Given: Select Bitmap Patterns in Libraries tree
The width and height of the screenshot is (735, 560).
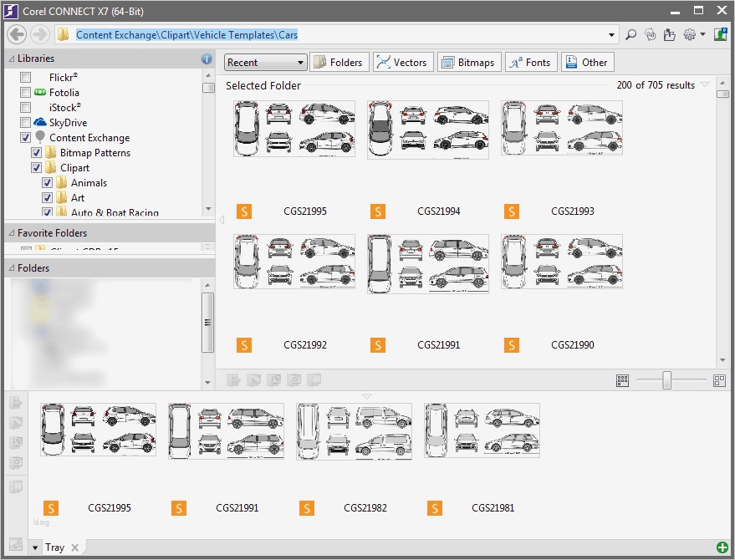Looking at the screenshot, I should (x=95, y=153).
